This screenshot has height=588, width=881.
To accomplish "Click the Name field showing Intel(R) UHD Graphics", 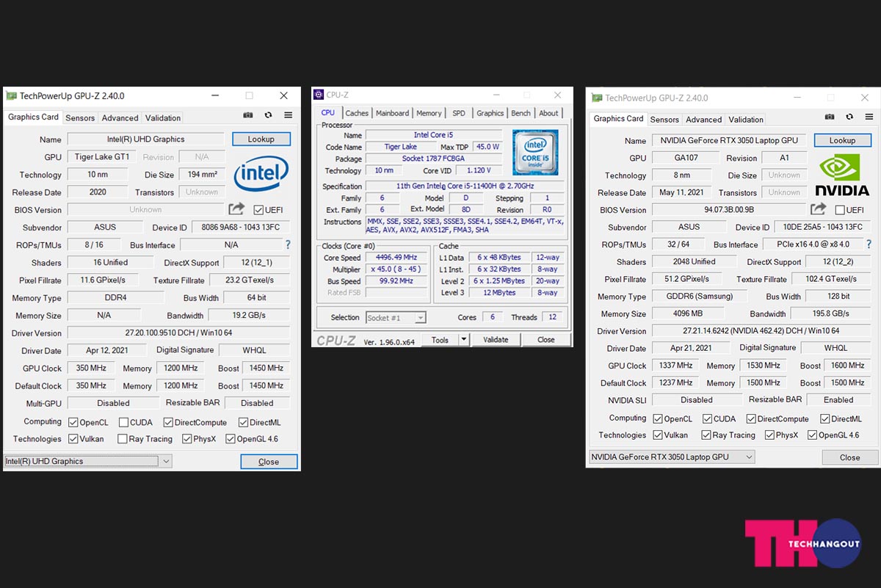I will point(145,139).
